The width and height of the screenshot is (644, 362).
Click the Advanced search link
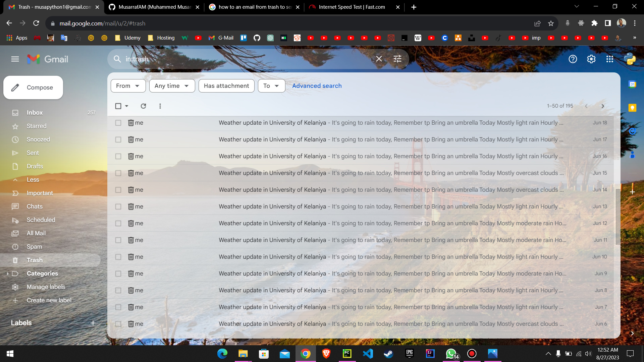click(317, 85)
